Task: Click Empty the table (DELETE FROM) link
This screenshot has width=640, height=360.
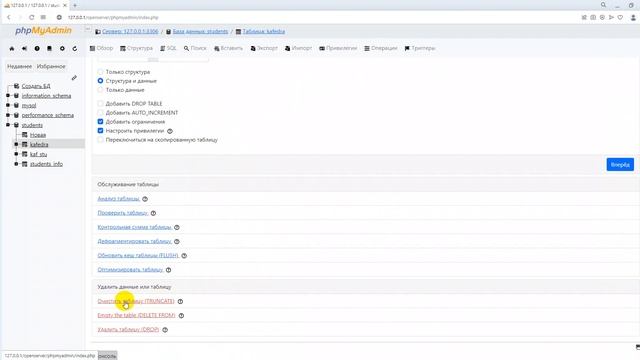Action: click(136, 316)
